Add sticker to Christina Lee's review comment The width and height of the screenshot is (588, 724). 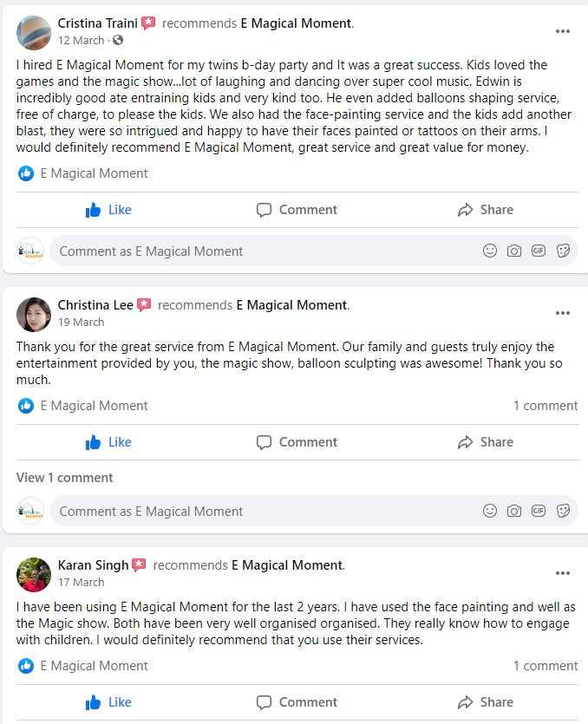(563, 511)
